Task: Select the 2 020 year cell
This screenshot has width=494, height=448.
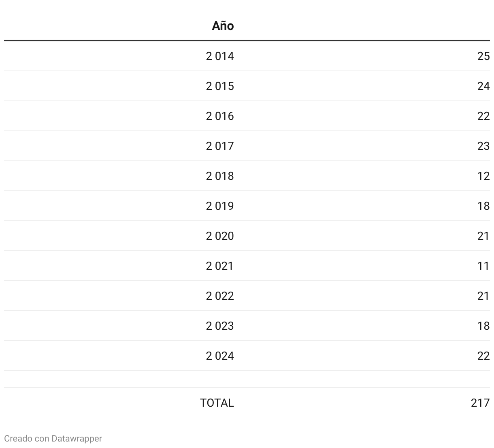Action: point(219,236)
